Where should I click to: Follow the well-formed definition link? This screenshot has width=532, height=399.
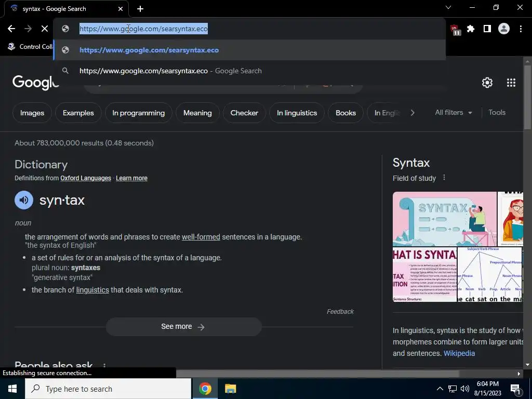[201, 237]
